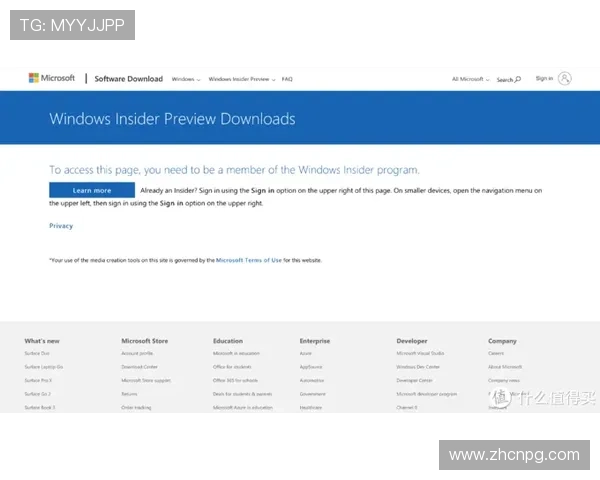Expand the Windows Insider Preview dropdown

click(242, 79)
